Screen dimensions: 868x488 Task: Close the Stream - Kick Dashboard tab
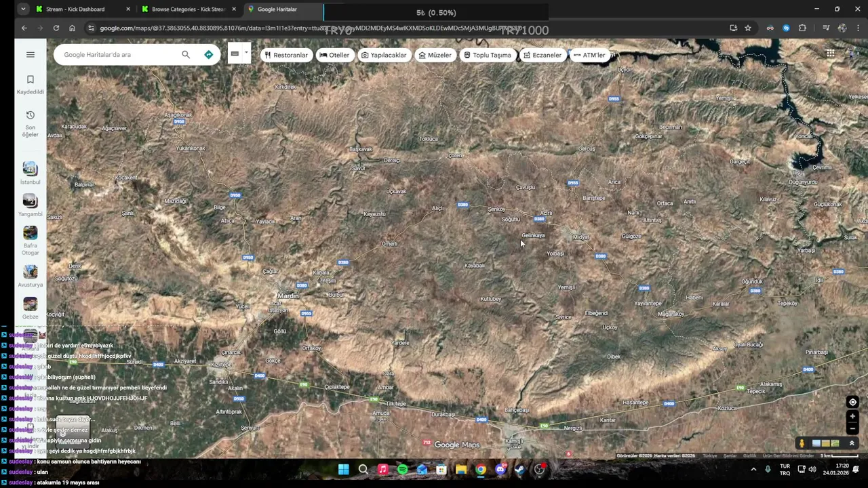[x=127, y=9]
